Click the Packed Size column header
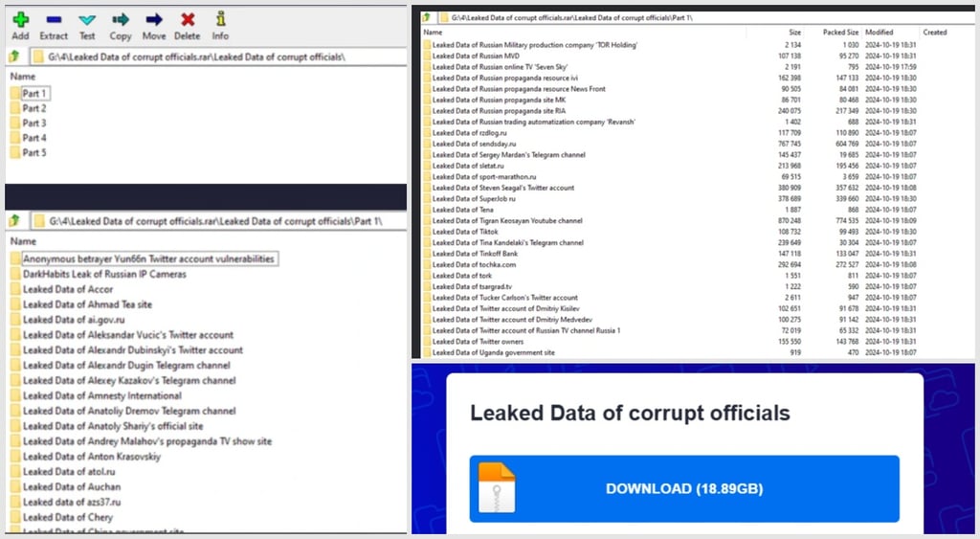 pos(840,32)
